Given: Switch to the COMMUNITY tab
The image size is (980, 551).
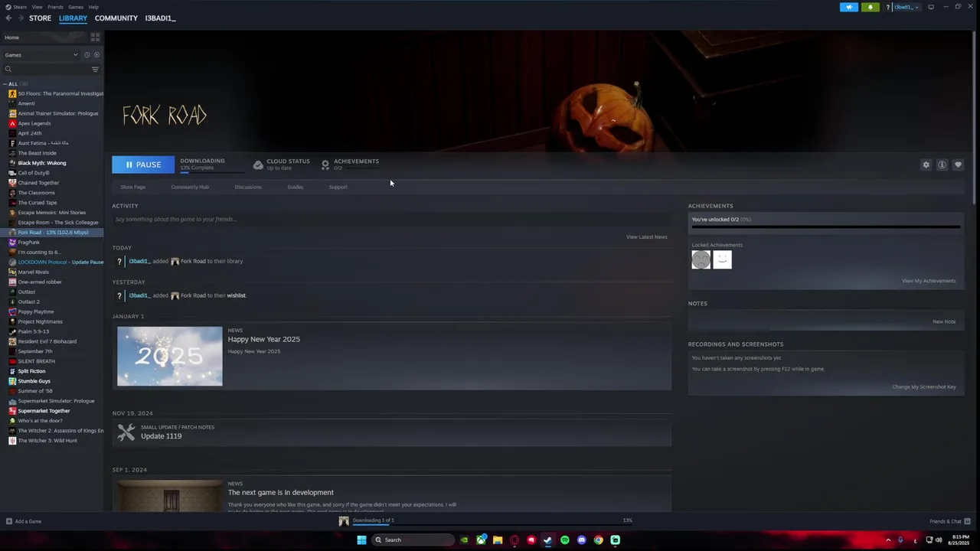Looking at the screenshot, I should pos(116,18).
